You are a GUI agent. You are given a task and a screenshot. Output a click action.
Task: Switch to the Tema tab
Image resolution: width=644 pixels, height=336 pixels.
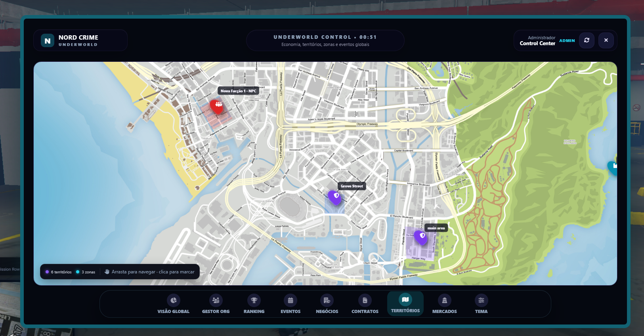[x=481, y=304]
